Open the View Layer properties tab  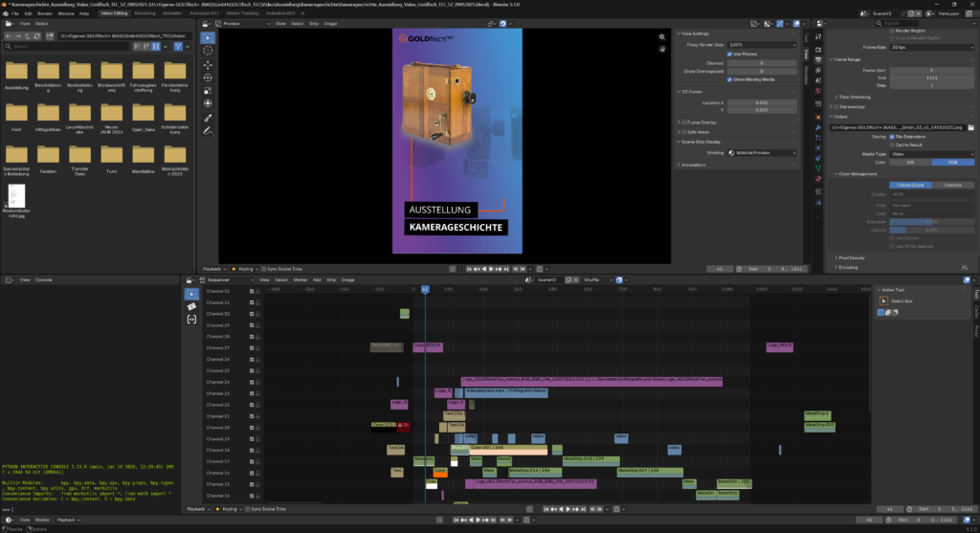point(818,70)
